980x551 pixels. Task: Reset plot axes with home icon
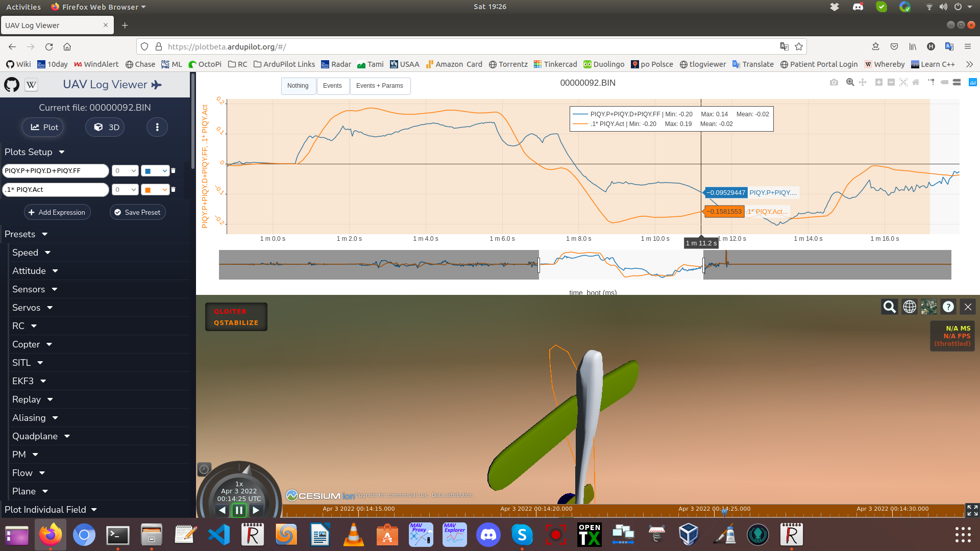point(916,82)
